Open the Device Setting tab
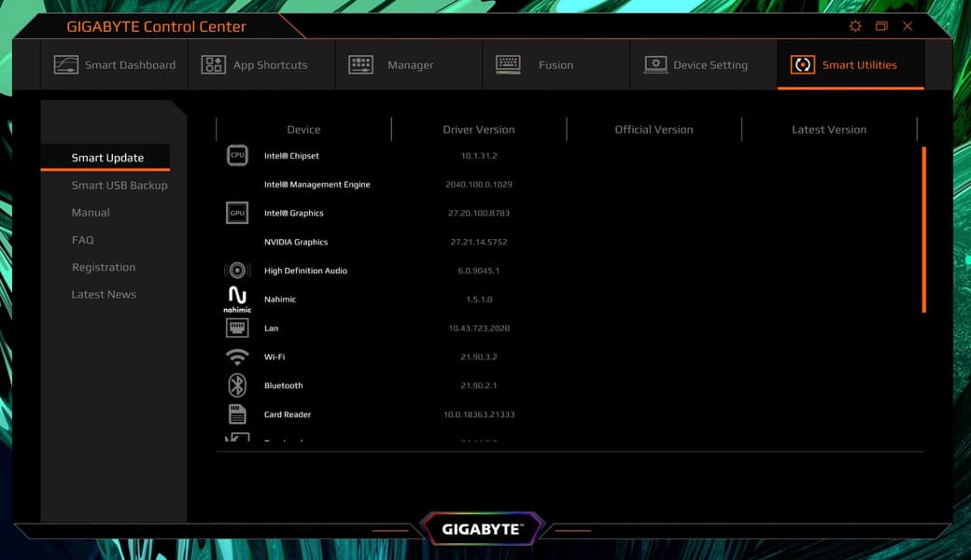971x560 pixels. pyautogui.click(x=703, y=65)
